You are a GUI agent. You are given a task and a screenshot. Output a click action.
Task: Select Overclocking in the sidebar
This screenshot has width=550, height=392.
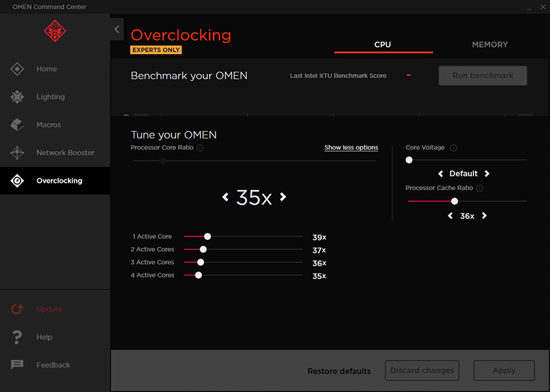click(x=55, y=181)
